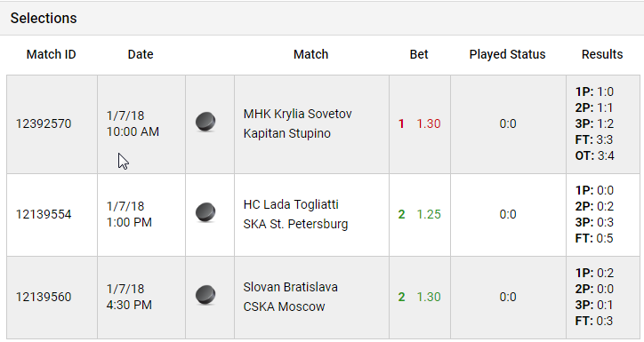Open match ID 12139560
The height and width of the screenshot is (342, 644).
(44, 297)
